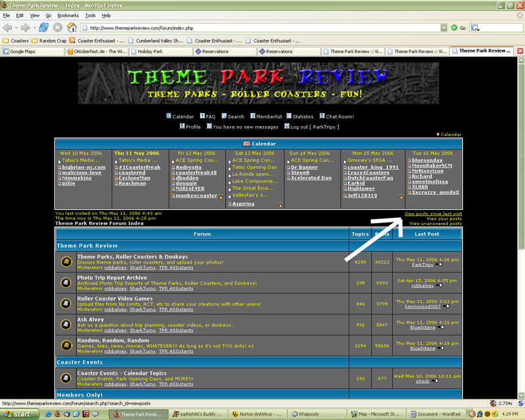Click latest post icon next to plrock

coord(434,381)
